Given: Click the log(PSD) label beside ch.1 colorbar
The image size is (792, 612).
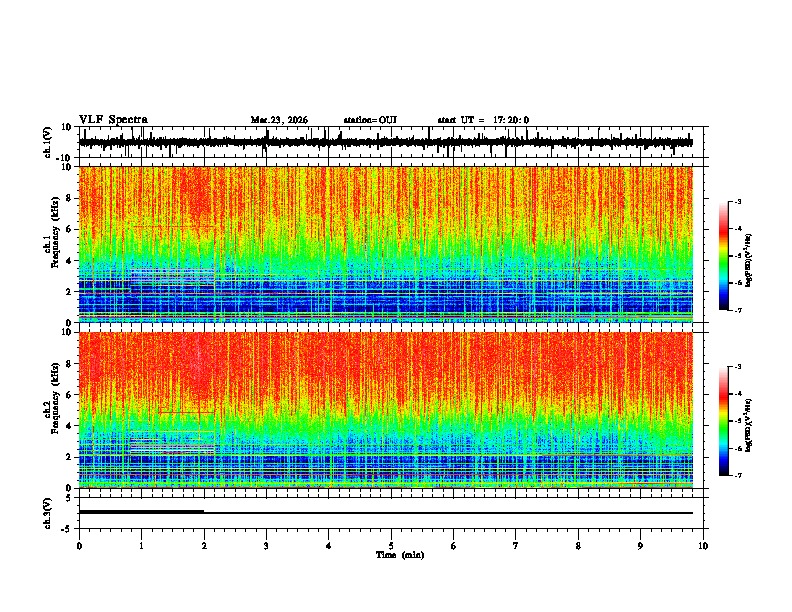Looking at the screenshot, I should (748, 261).
